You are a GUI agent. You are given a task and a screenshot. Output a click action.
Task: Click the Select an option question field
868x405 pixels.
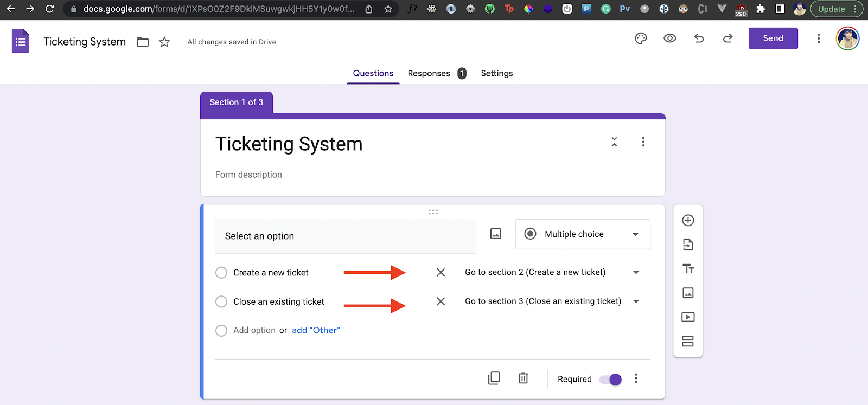(346, 236)
